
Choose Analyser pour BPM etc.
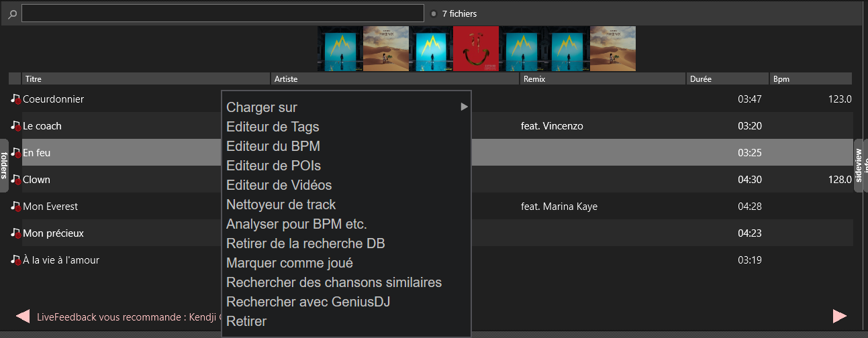click(x=296, y=224)
